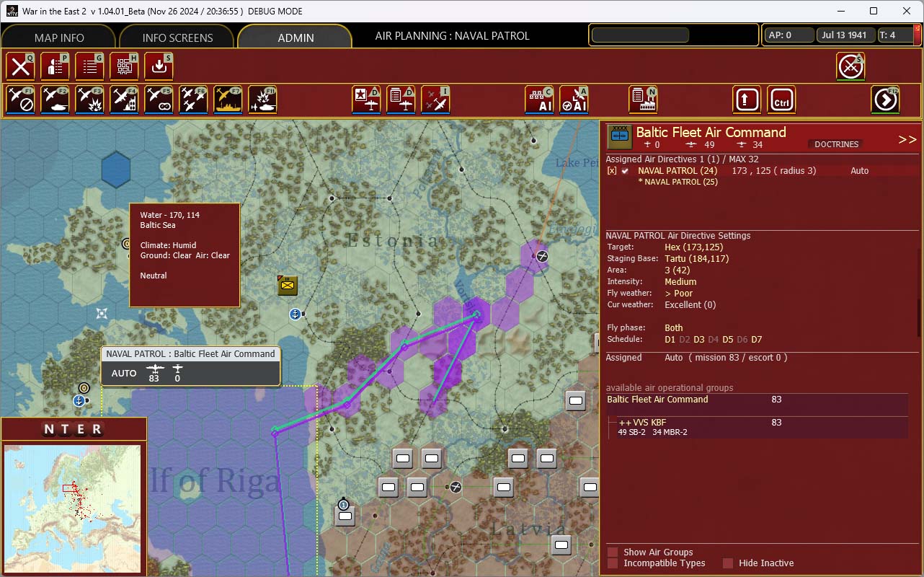Toggle schedule day D3

click(699, 340)
